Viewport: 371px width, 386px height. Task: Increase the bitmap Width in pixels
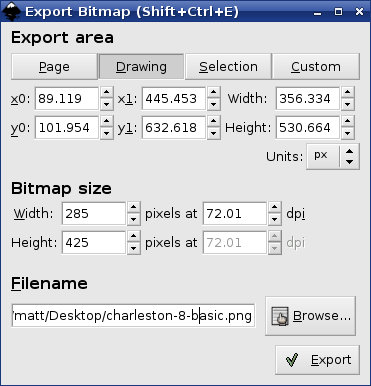134,207
